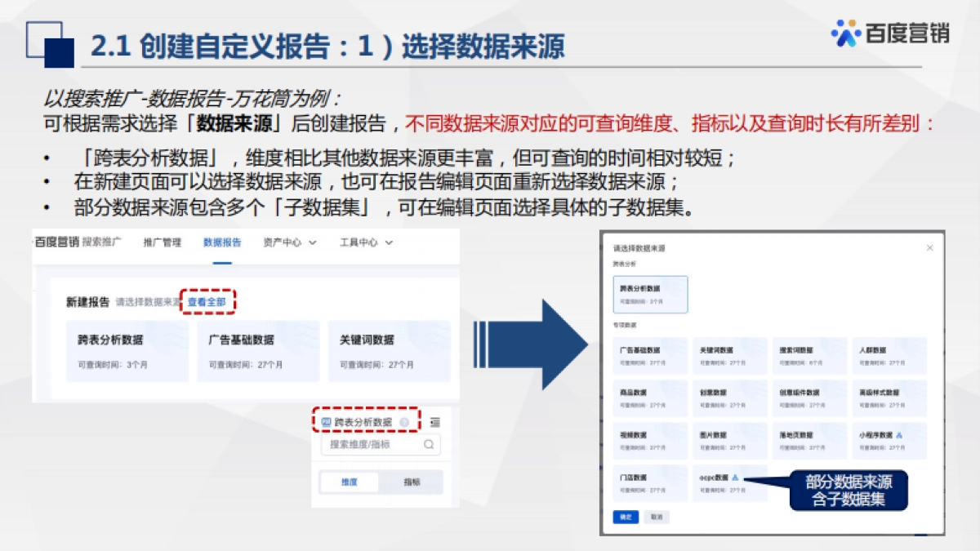Viewport: 980px width, 551px height.
Task: Switch to the 指标 toggle segment
Action: pos(412,482)
